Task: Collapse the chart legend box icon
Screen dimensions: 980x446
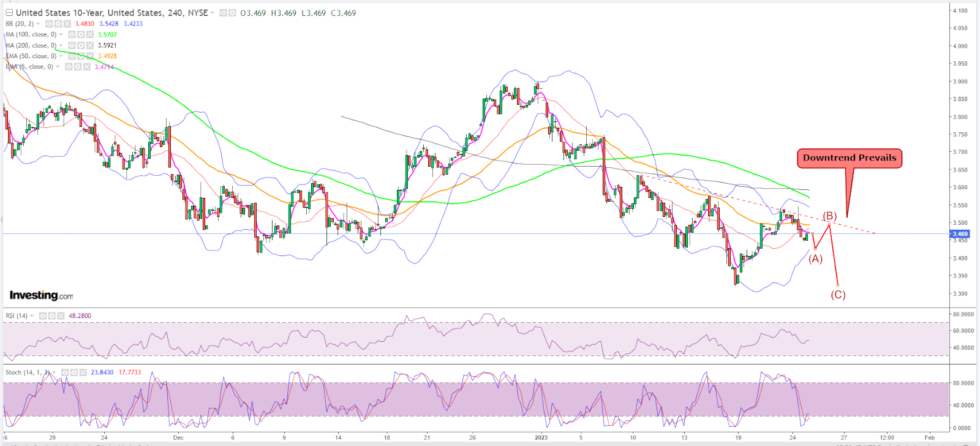Action: 9,13
